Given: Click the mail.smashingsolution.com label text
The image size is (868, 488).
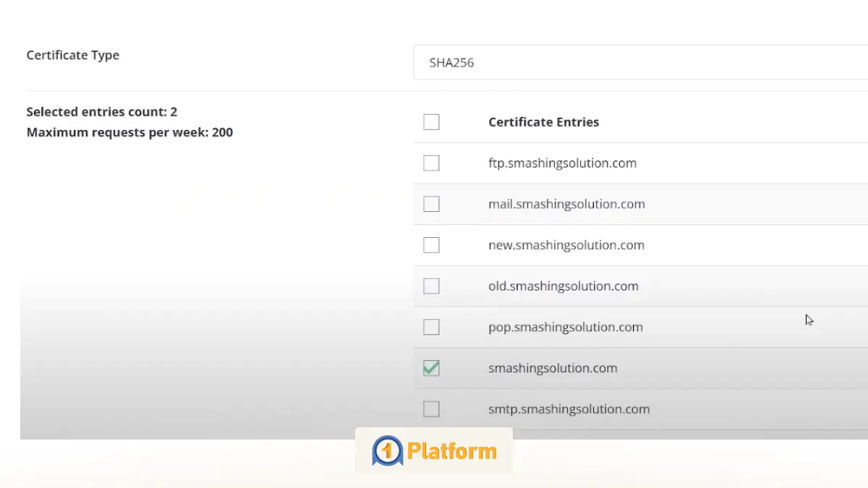Looking at the screenshot, I should click(x=567, y=204).
